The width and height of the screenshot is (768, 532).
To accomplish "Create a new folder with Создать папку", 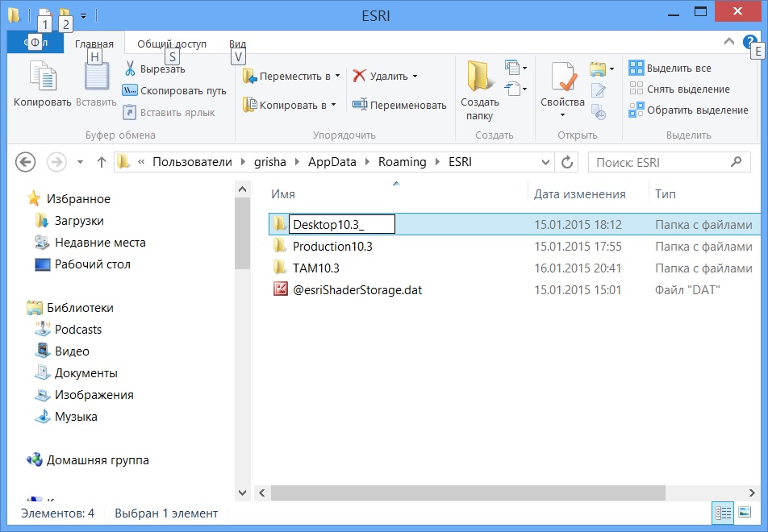I will 479,90.
